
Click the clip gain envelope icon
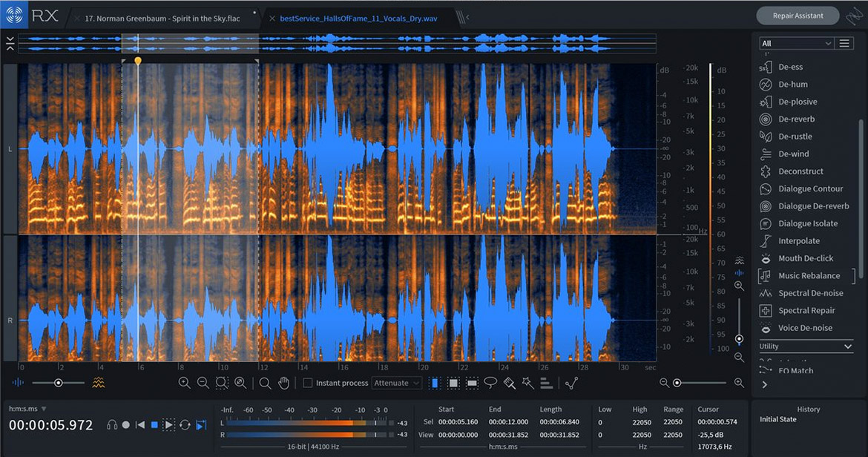pos(572,383)
